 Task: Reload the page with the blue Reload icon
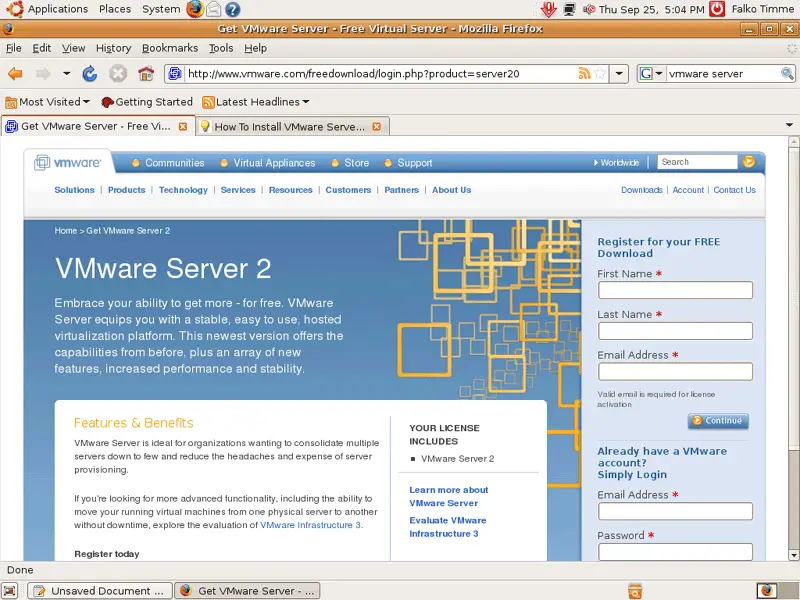tap(90, 74)
